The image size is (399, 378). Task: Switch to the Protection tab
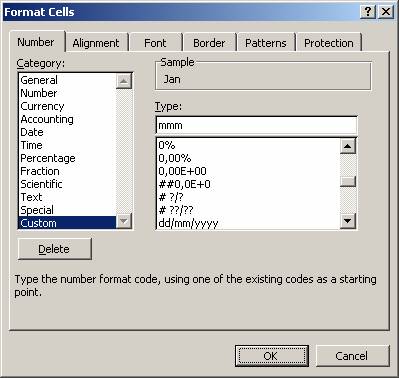[329, 43]
